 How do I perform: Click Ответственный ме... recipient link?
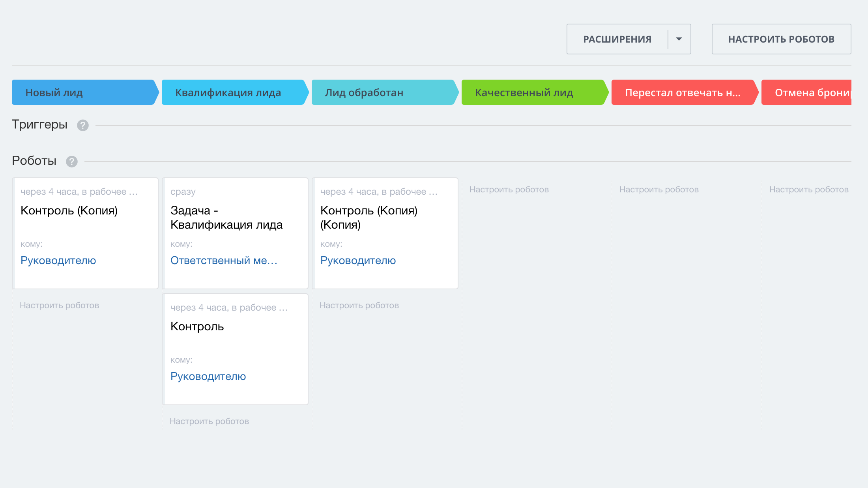[224, 261]
